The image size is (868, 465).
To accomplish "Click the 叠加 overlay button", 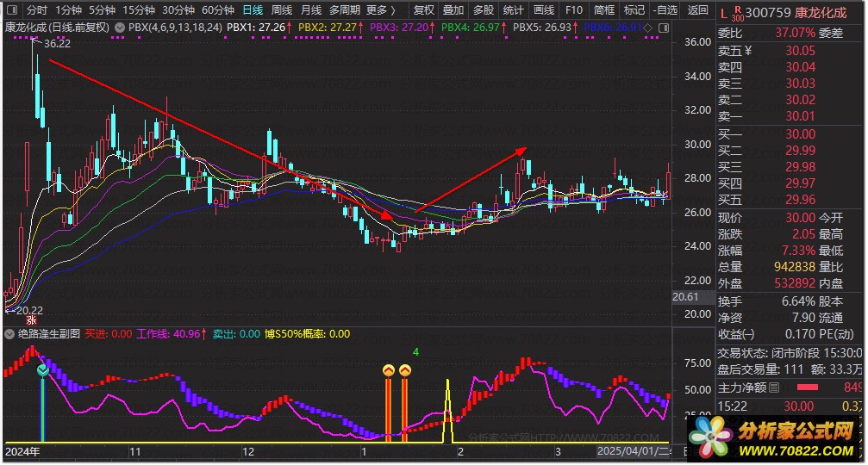I will point(453,10).
